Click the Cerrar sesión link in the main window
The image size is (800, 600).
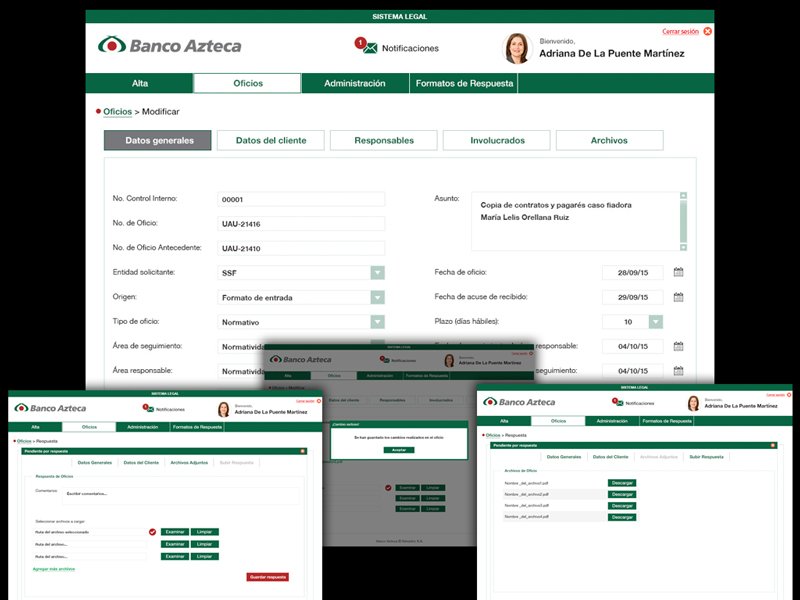pos(680,31)
